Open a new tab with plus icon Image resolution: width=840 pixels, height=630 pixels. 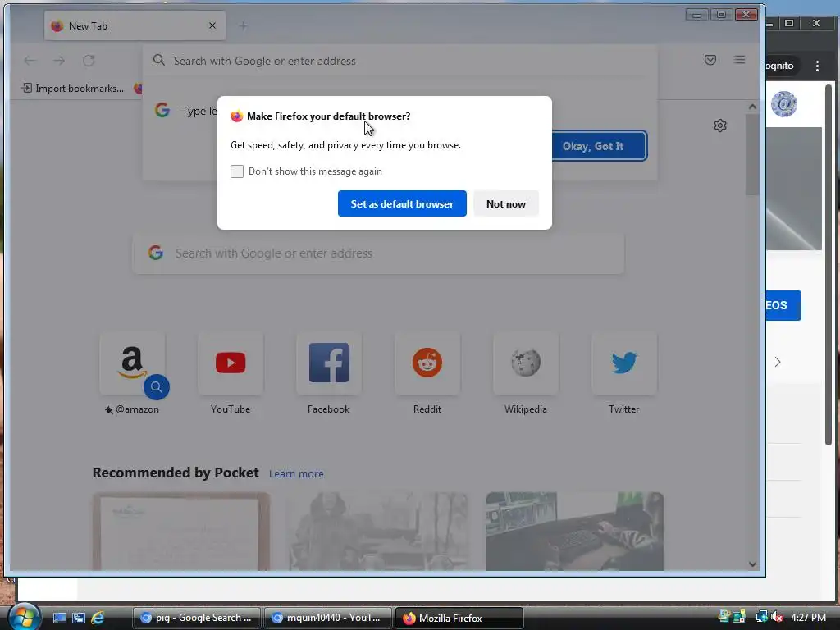243,25
